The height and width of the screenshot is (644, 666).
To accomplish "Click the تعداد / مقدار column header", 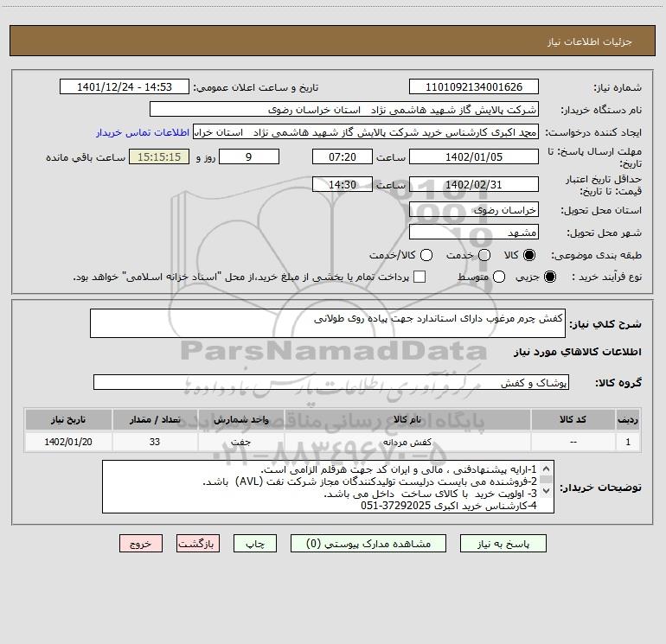I will point(155,420).
